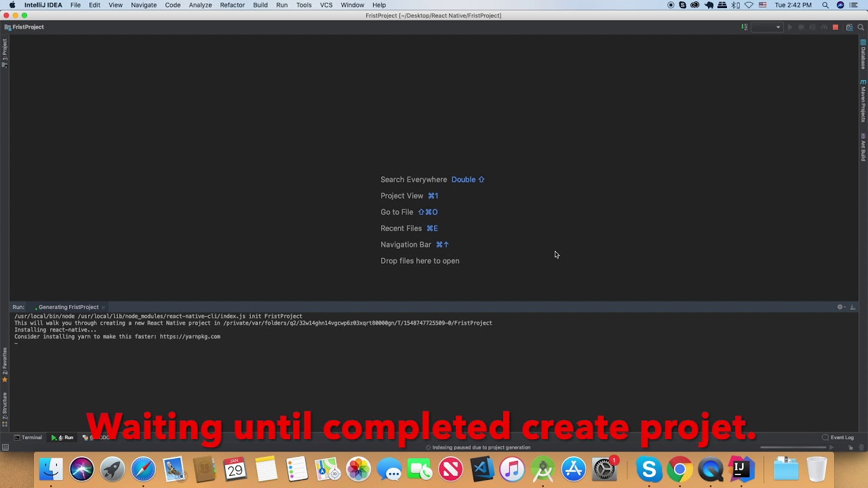Screen dimensions: 868x488
Task: Click the 'Indexing paused due to project generation' status
Action: click(x=481, y=447)
